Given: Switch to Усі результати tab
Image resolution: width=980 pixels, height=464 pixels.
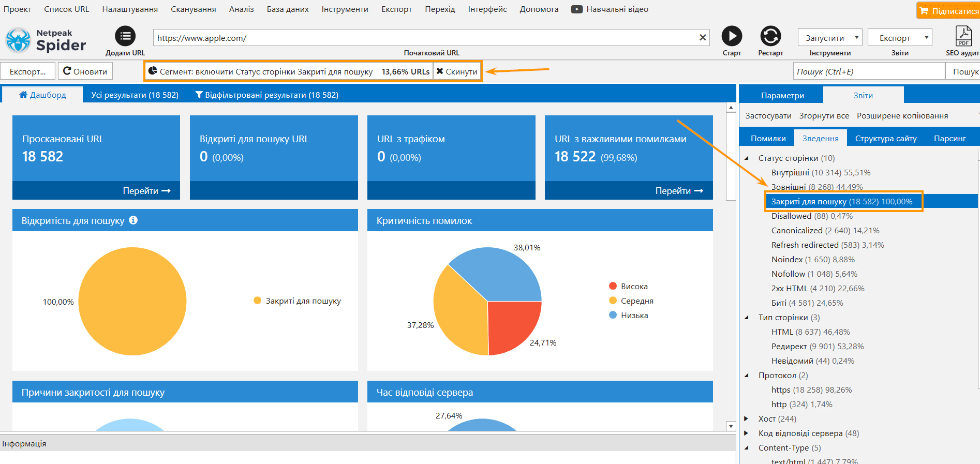Looking at the screenshot, I should 135,95.
